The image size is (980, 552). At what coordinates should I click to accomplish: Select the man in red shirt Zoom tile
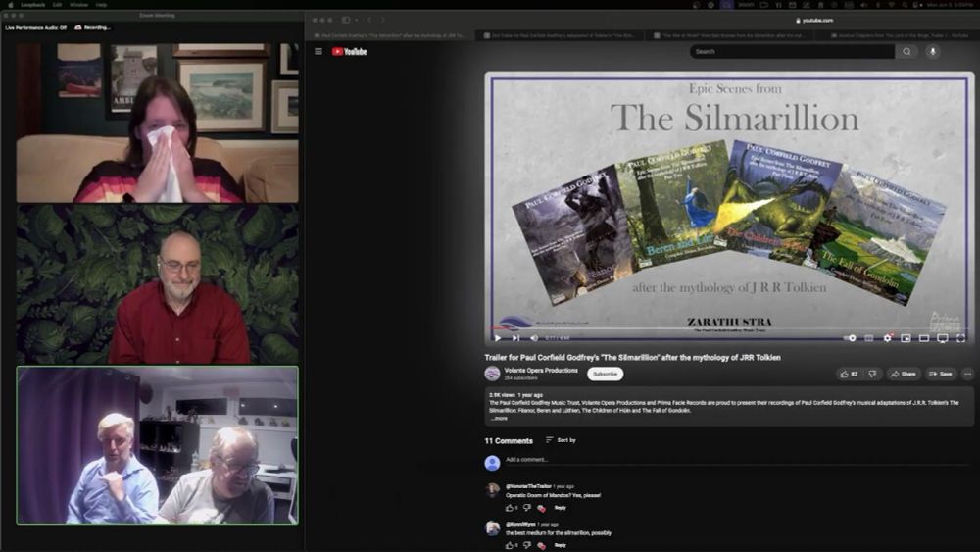pyautogui.click(x=158, y=284)
